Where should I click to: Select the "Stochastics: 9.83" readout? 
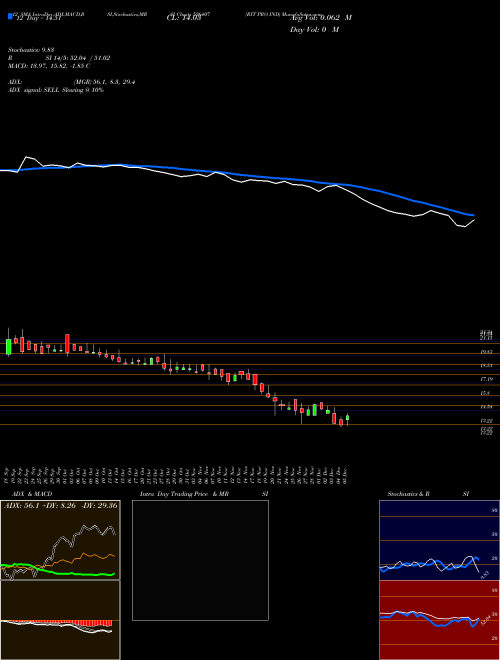tap(31, 50)
